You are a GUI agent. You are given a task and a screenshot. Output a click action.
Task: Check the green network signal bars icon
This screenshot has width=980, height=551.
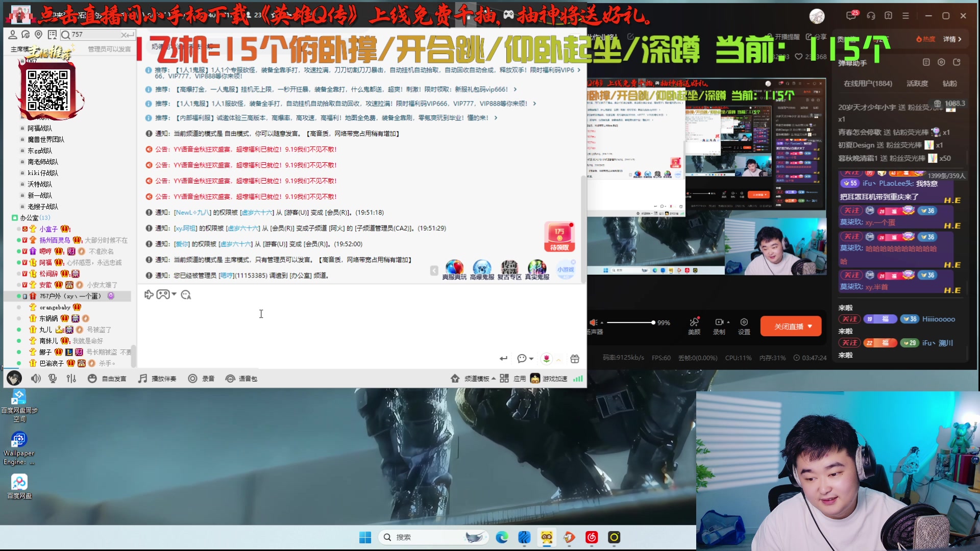click(578, 379)
